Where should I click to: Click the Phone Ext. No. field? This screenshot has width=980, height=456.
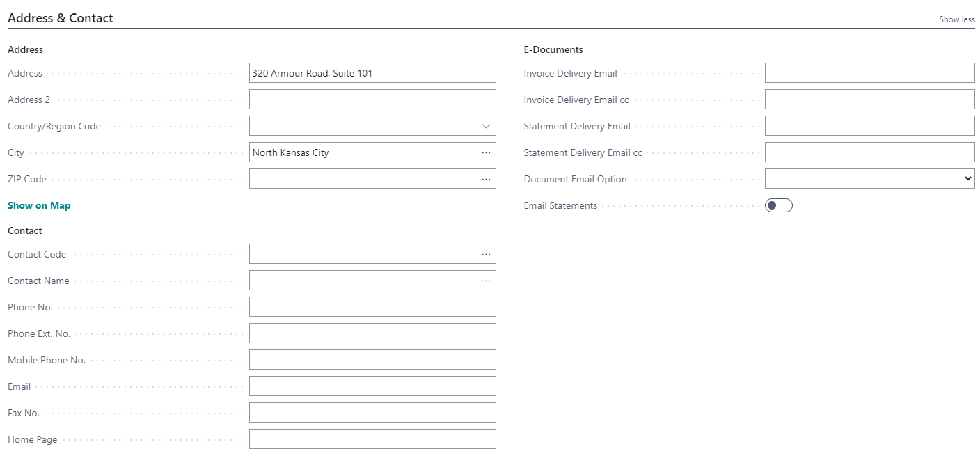point(372,333)
